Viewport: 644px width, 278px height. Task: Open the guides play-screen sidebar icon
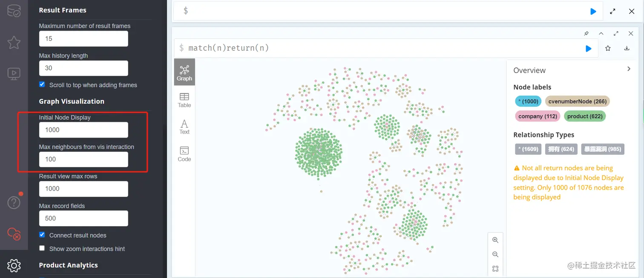click(x=14, y=73)
